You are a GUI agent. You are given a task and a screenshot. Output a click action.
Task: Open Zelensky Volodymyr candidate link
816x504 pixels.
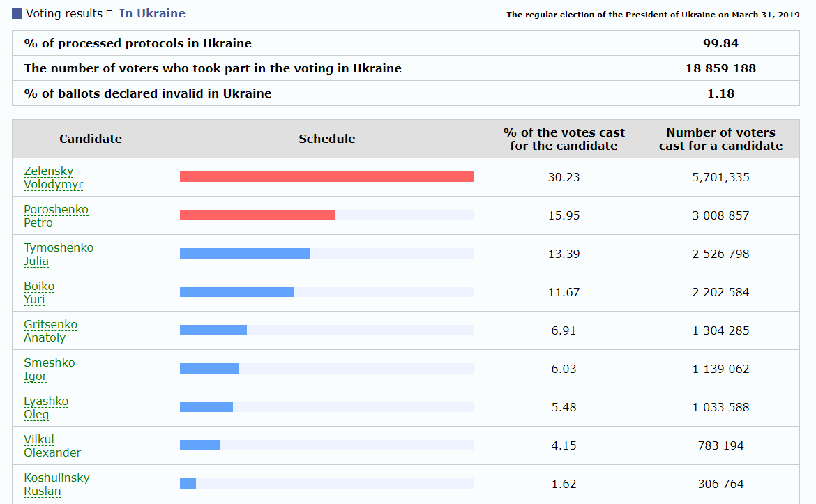click(53, 177)
